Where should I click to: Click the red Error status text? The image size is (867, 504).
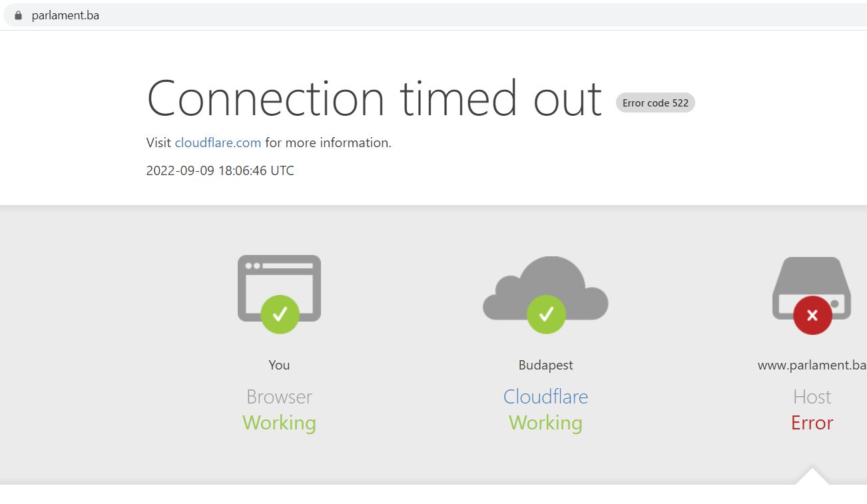pos(812,423)
